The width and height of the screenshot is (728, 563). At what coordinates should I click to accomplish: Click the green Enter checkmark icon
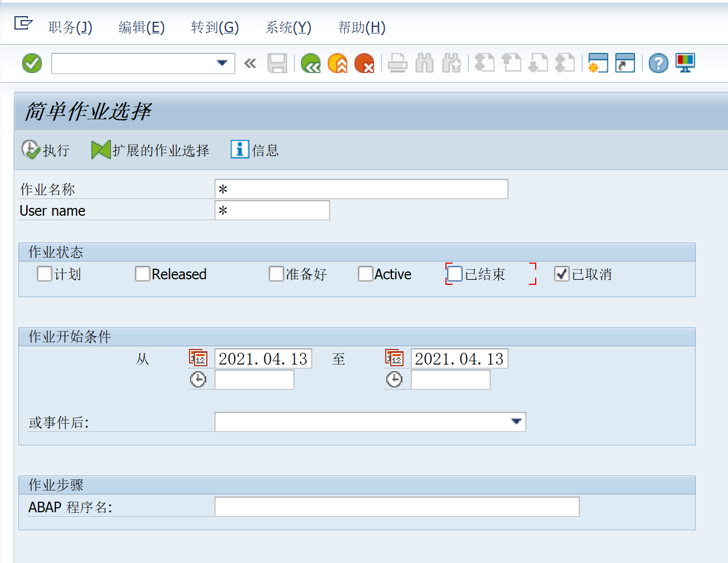(x=31, y=63)
